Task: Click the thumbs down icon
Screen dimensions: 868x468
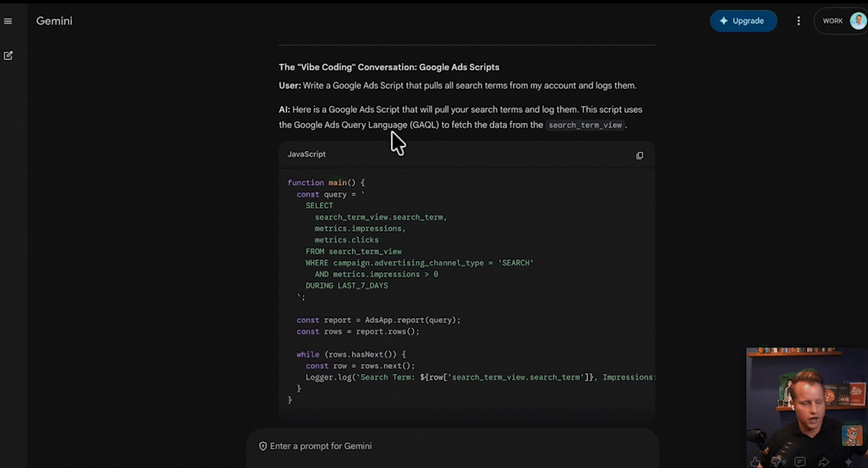Action: click(x=777, y=462)
